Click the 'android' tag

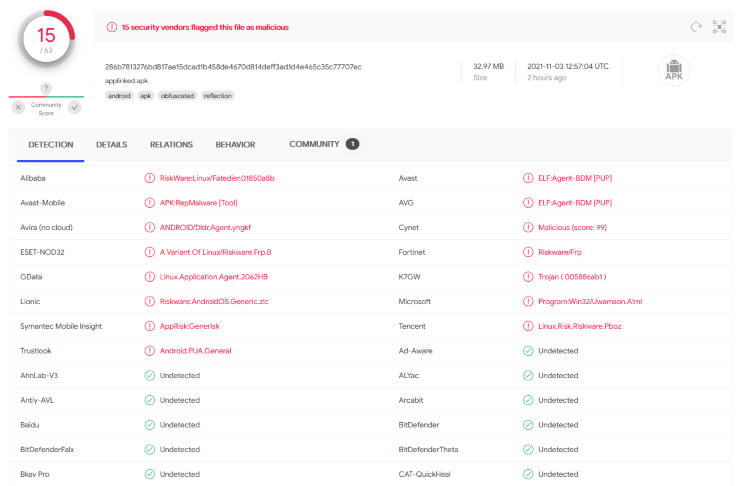(x=119, y=96)
